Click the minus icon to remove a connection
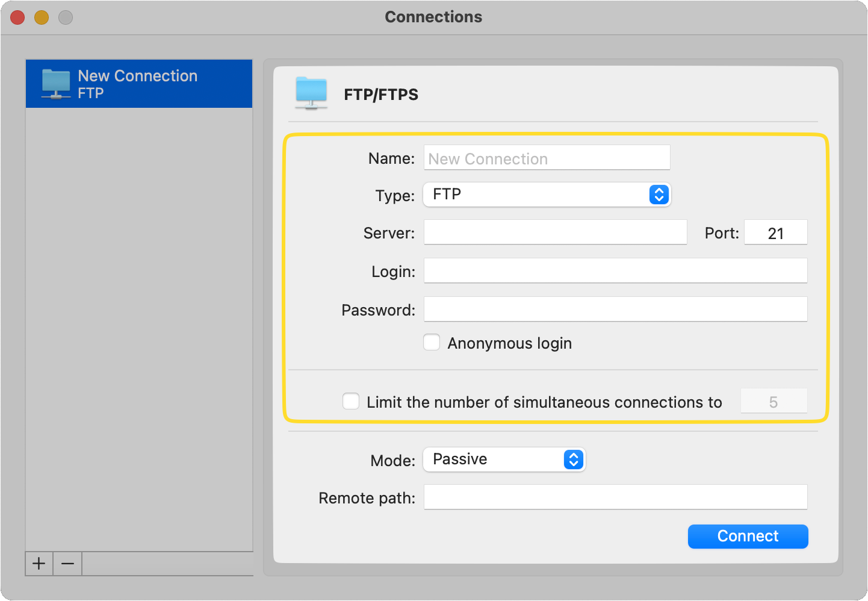Viewport: 868px width, 601px height. [x=67, y=564]
